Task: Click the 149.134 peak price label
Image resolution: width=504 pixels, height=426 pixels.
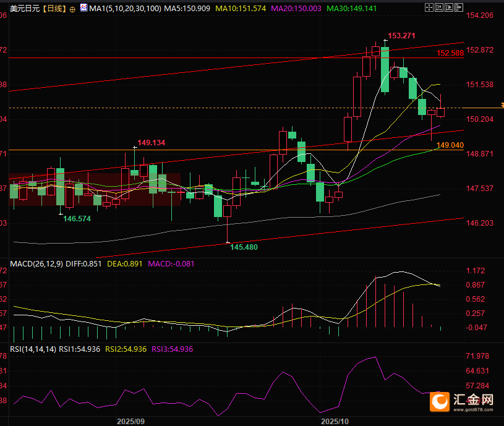Action: point(151,143)
